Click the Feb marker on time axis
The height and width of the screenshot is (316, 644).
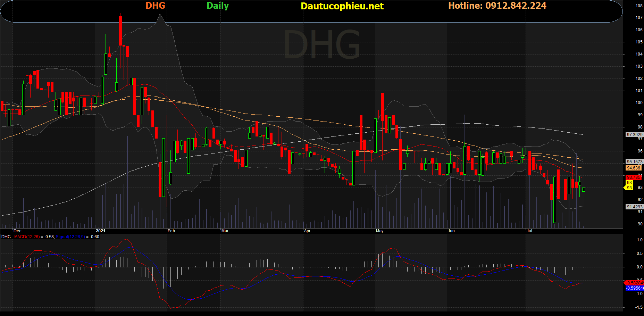pos(171,231)
